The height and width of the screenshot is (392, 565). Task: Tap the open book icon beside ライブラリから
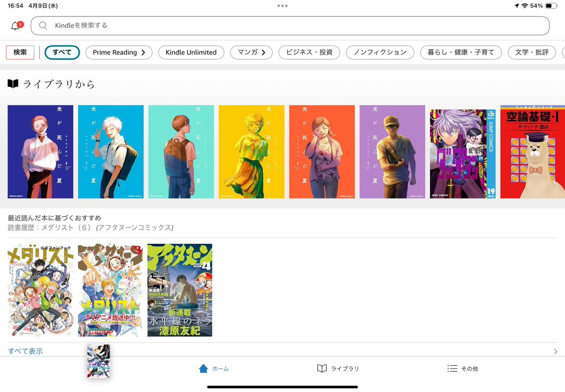(x=13, y=84)
